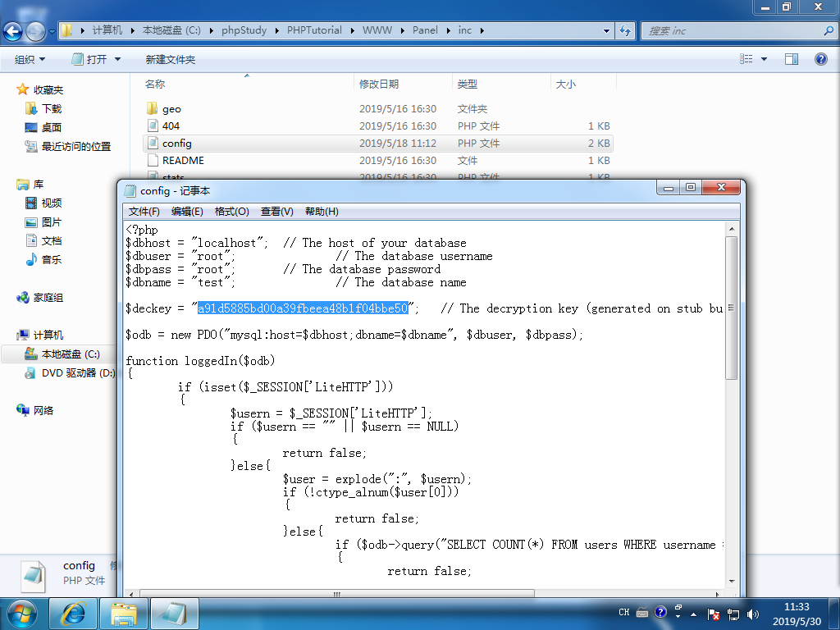Viewport: 840px width, 630px height.
Task: Click PHPTutorial in the address breadcrumb
Action: click(314, 30)
